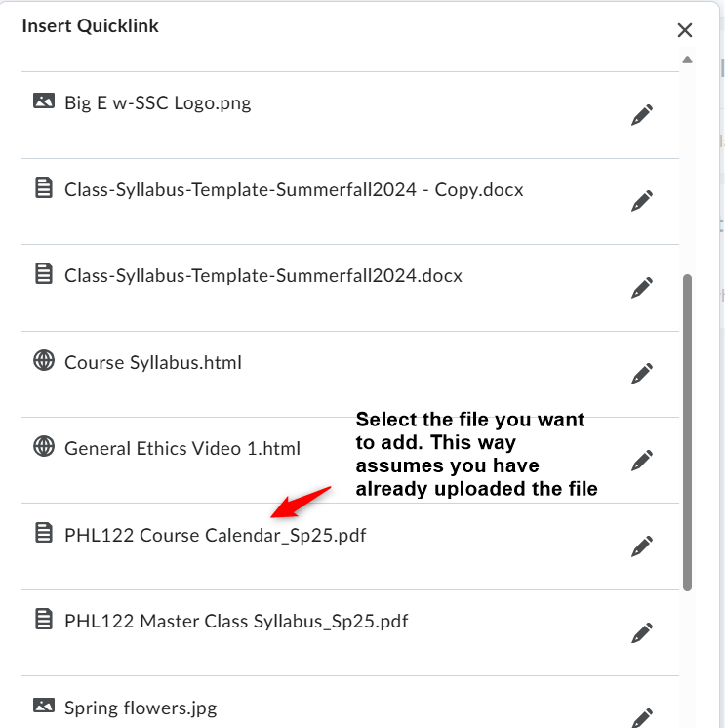Click image icon beside Big E w-SSC Logo.png
This screenshot has height=728, width=725.
click(44, 101)
